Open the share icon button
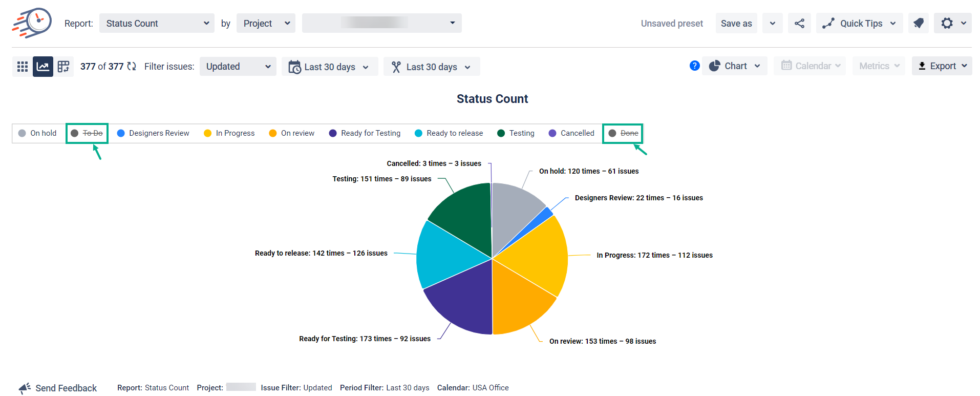Viewport: 980px width, 396px height. click(x=799, y=24)
